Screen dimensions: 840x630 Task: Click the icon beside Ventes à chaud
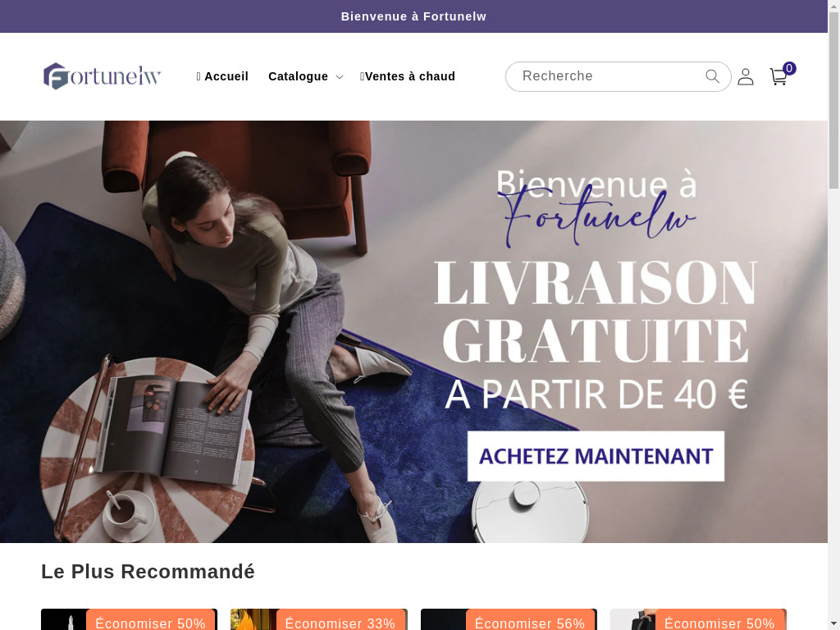362,76
